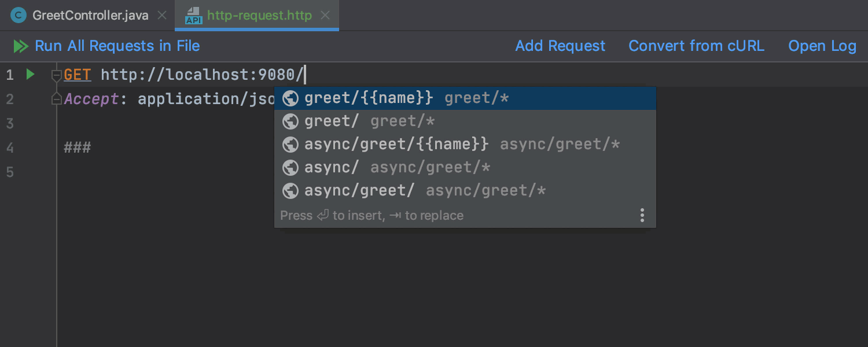Click the Add Request link
Screen dimensions: 868x347
560,46
